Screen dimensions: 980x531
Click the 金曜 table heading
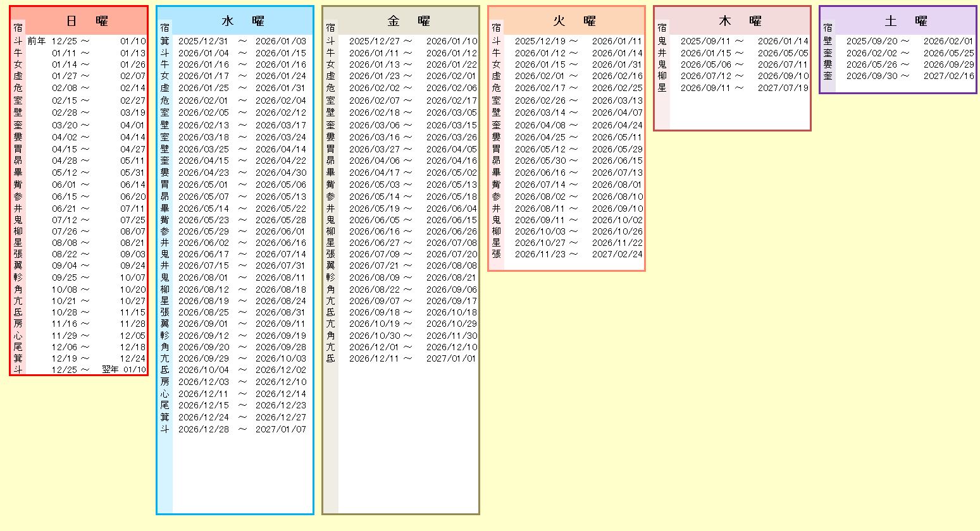pos(408,21)
